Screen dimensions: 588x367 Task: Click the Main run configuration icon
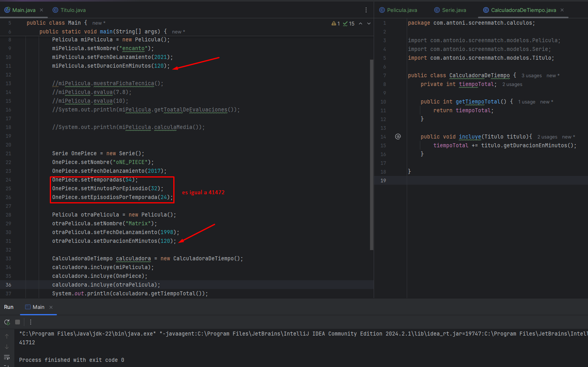tap(28, 307)
